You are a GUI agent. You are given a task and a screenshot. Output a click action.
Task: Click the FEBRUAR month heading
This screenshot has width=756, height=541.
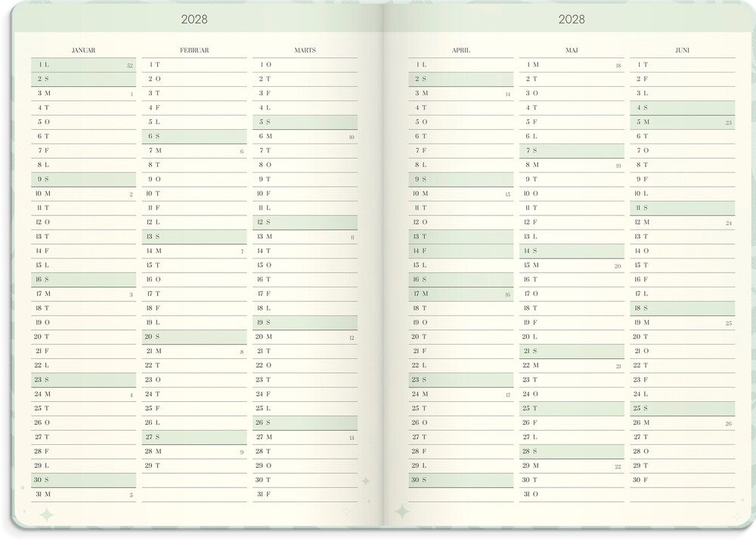194,50
